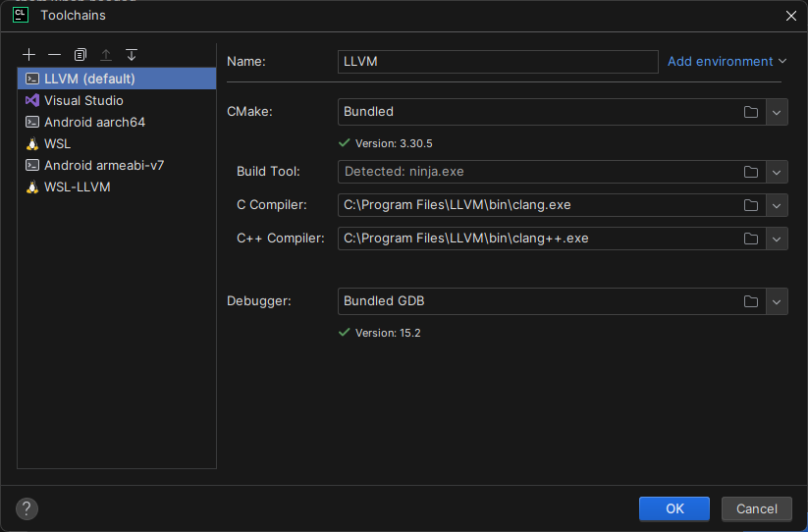Click the LLVM (default) terminal icon

click(32, 79)
